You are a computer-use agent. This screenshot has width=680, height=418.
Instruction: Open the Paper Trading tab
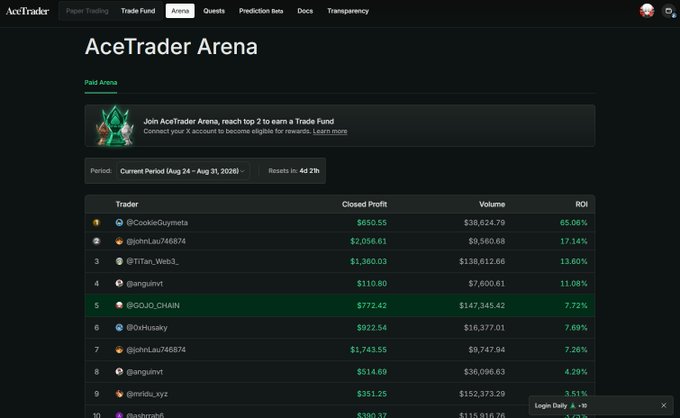tap(87, 11)
